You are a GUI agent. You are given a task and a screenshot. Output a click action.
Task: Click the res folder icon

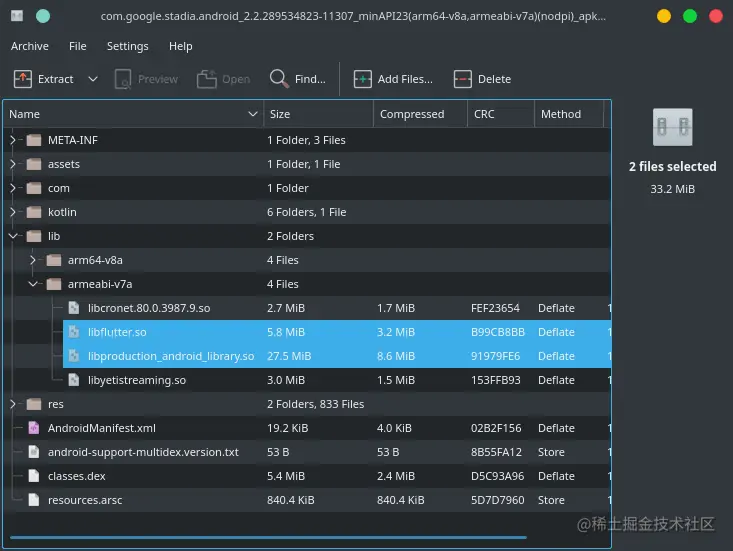pyautogui.click(x=34, y=404)
